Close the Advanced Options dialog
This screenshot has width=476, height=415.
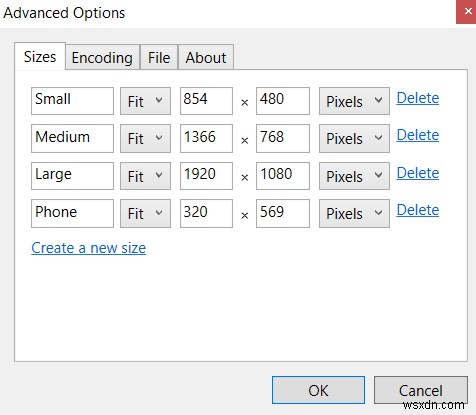[466, 12]
